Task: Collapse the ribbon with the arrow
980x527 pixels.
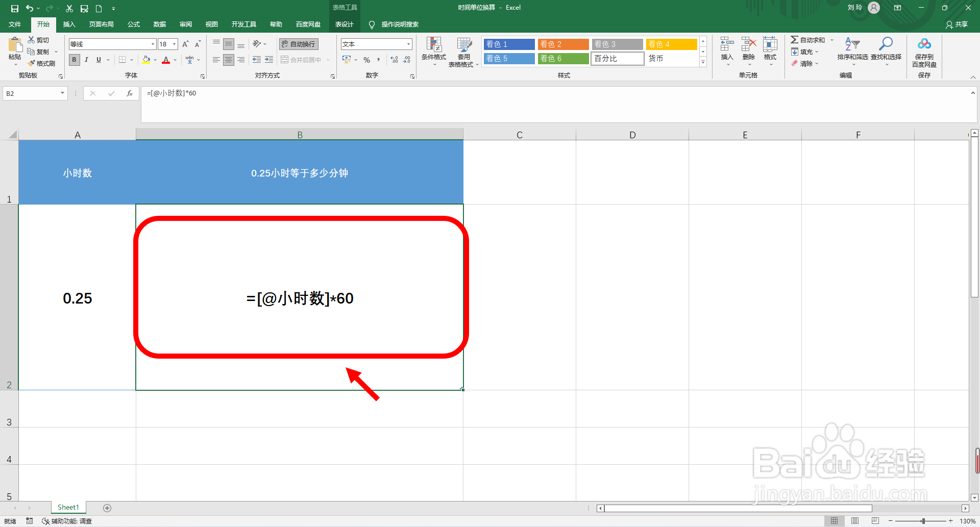Action: pos(973,77)
